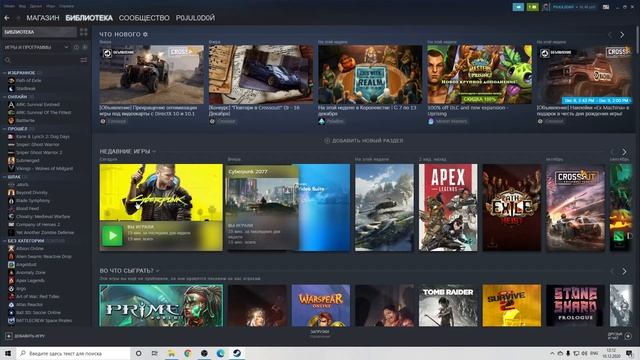Click the profile avatar in title bar
This screenshot has width=640, height=360.
coord(546,7)
